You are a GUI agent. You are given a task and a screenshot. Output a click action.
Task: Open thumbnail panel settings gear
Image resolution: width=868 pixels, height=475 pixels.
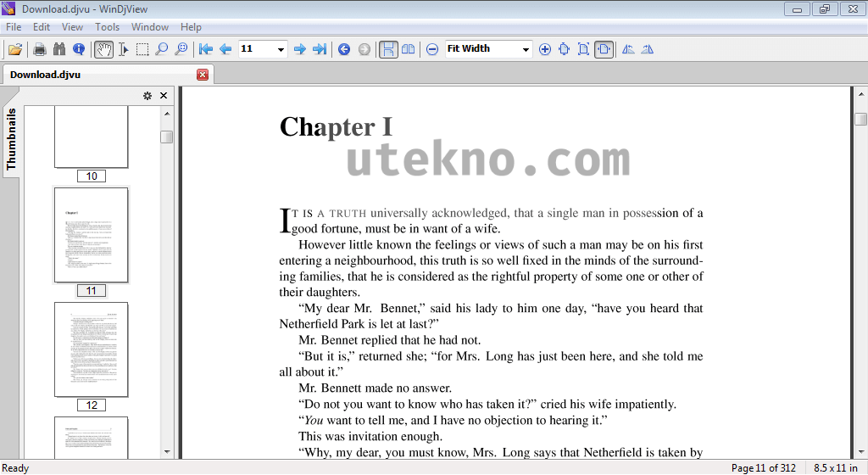pyautogui.click(x=147, y=96)
